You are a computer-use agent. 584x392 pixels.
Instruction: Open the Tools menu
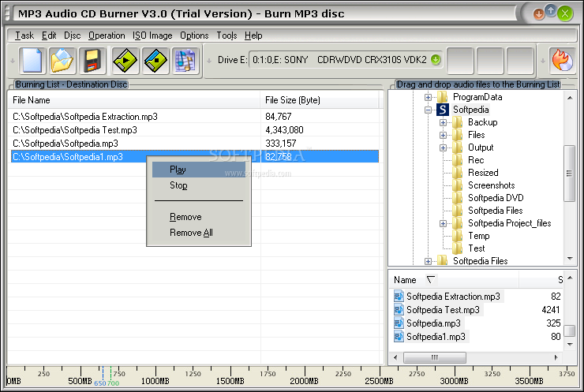(226, 35)
